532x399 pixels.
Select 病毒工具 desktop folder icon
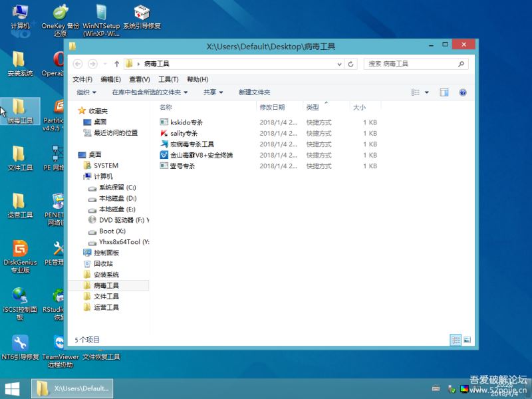[20, 111]
